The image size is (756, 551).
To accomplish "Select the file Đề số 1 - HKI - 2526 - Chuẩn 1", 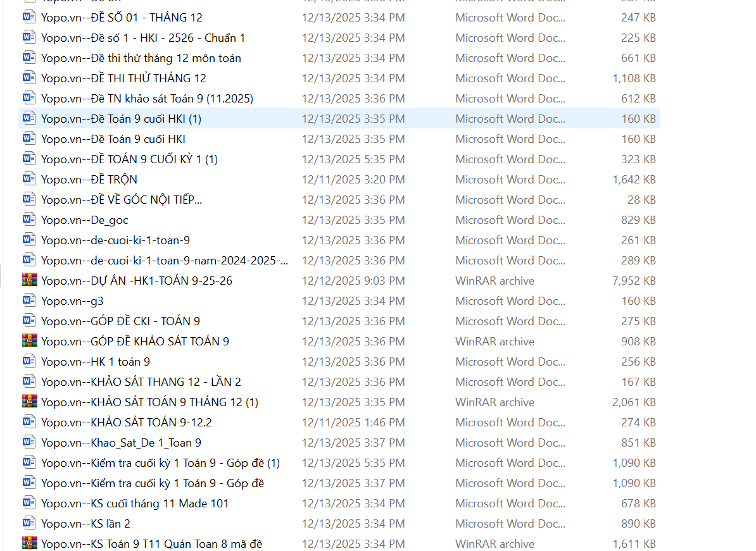I will point(142,38).
